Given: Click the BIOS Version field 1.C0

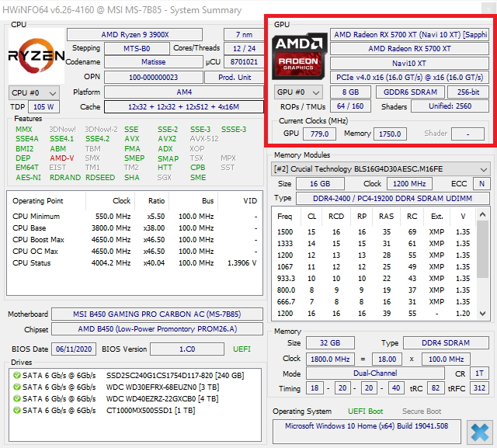Looking at the screenshot, I should click(x=187, y=349).
